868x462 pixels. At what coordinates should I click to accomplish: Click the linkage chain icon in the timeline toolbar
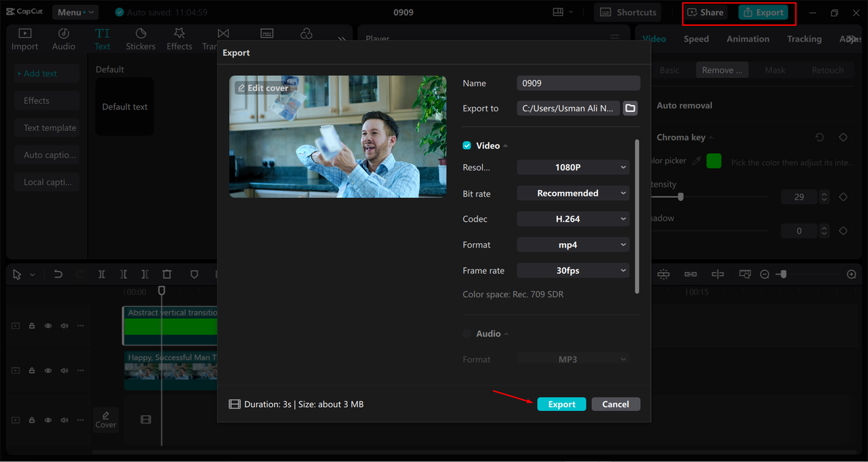pos(690,274)
